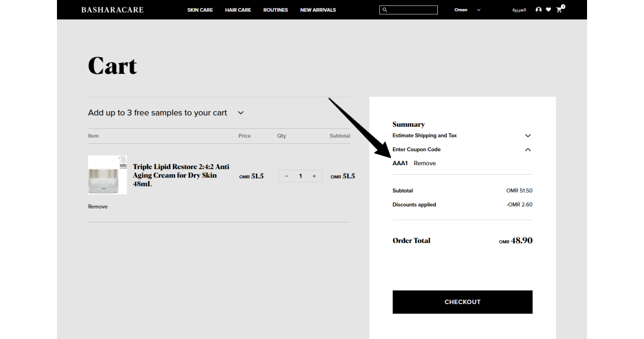Viewport: 644px width, 339px height.
Task: Open the account profile icon
Action: 539,9
